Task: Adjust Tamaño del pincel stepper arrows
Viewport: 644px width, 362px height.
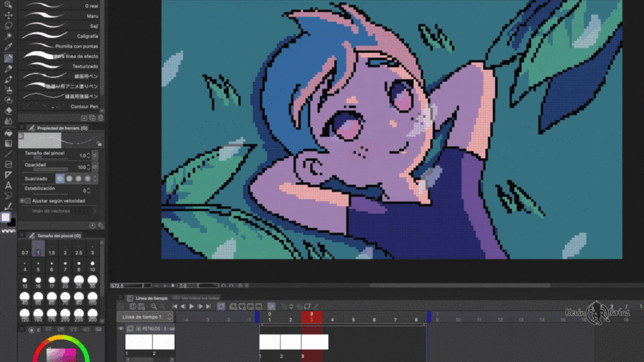Action: pyautogui.click(x=89, y=156)
